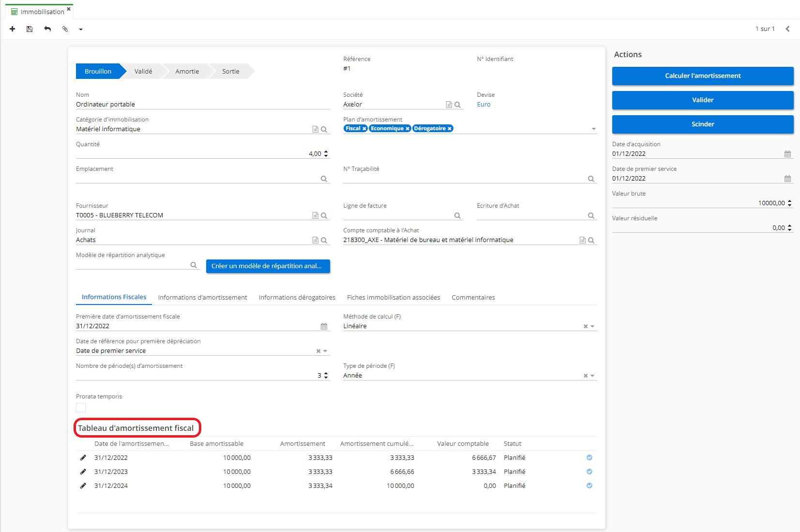This screenshot has width=800, height=532.
Task: Remove the Economique tag from Plan d'amortissement
Action: tap(408, 129)
